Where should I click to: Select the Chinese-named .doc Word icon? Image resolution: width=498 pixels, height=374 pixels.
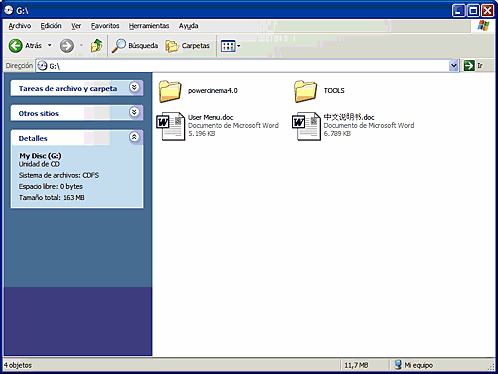tap(306, 126)
